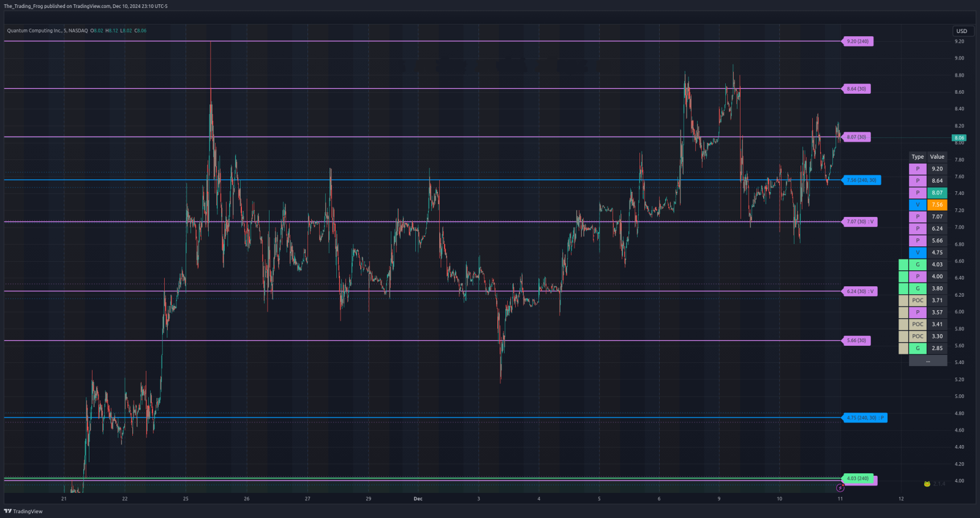Click the table value cell 8.64
The width and height of the screenshot is (980, 518).
pyautogui.click(x=937, y=181)
